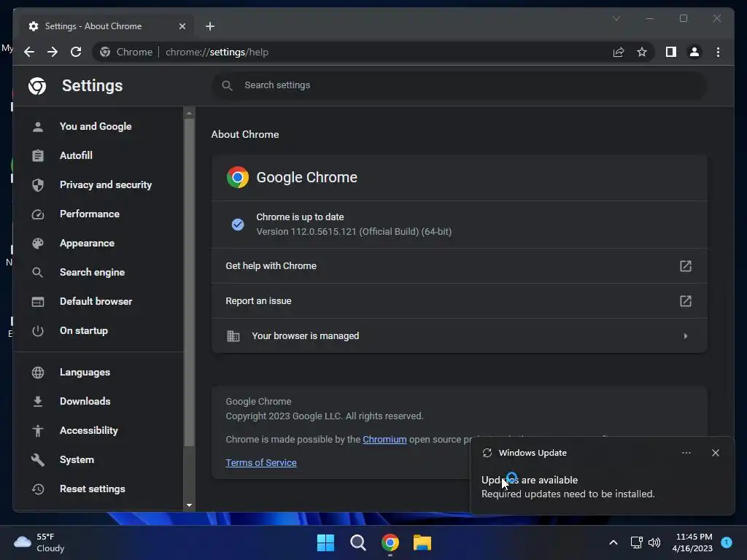Open the You and Google settings section

coord(96,126)
